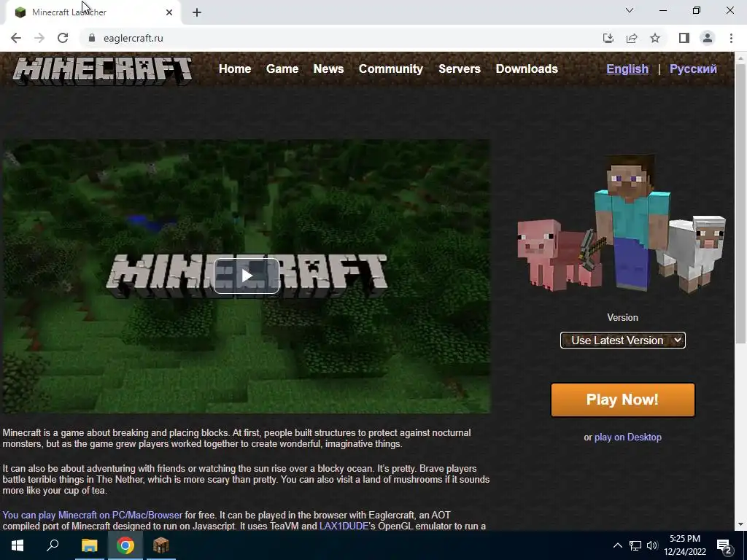Open the Windows Start menu
Viewport: 747px width, 560px height.
[18, 545]
